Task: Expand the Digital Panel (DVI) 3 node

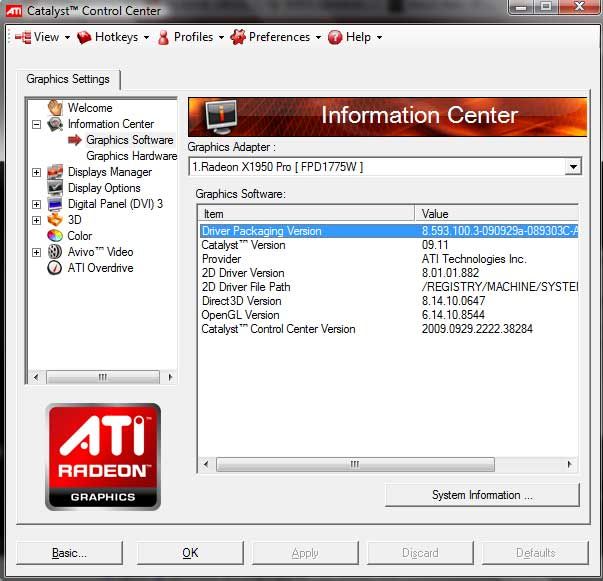Action: click(x=37, y=204)
